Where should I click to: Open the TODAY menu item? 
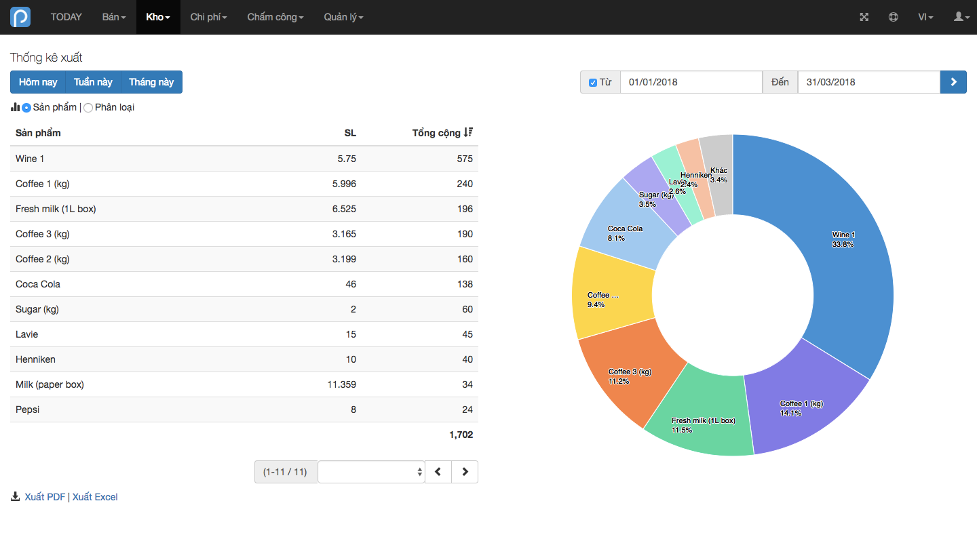pos(66,17)
